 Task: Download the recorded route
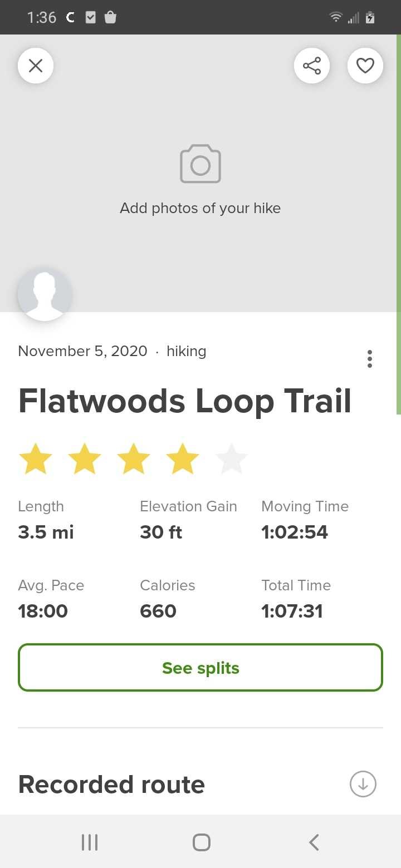pyautogui.click(x=363, y=783)
